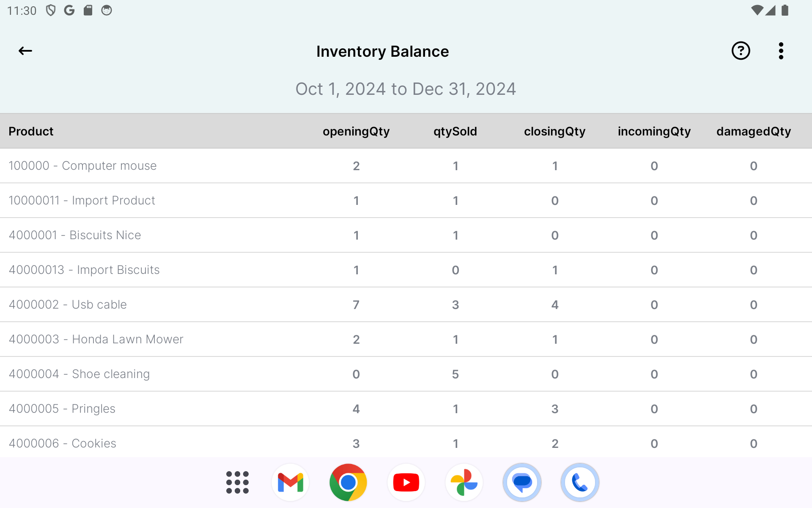Tap the back arrow icon

click(x=25, y=51)
